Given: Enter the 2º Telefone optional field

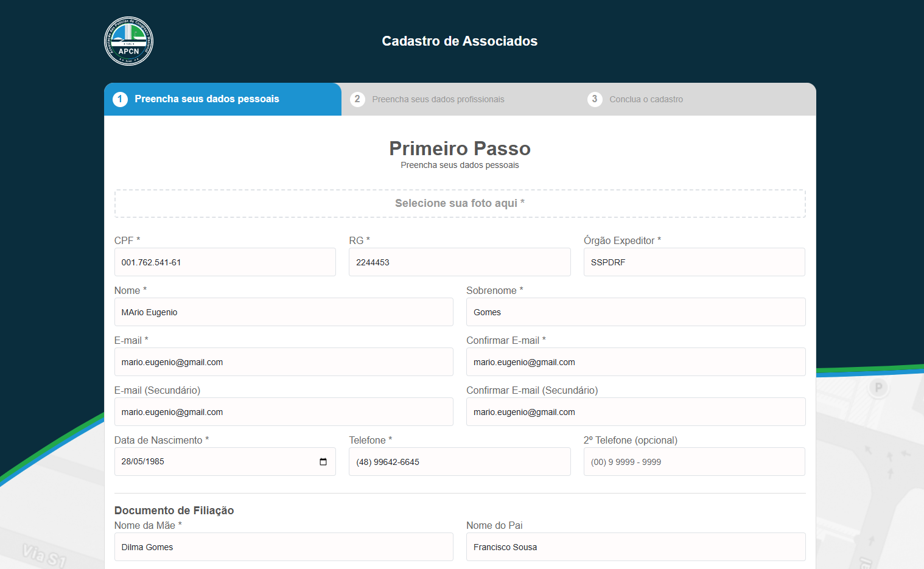Looking at the screenshot, I should point(694,462).
